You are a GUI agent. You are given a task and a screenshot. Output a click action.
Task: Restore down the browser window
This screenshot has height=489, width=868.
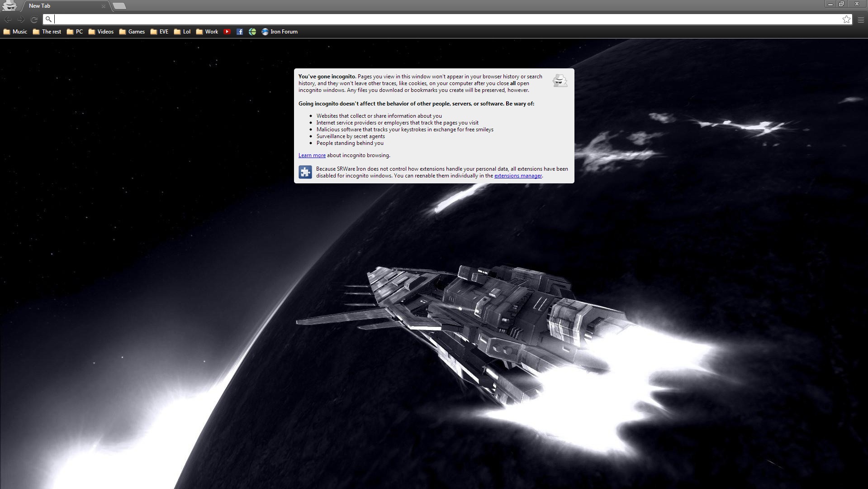click(841, 4)
